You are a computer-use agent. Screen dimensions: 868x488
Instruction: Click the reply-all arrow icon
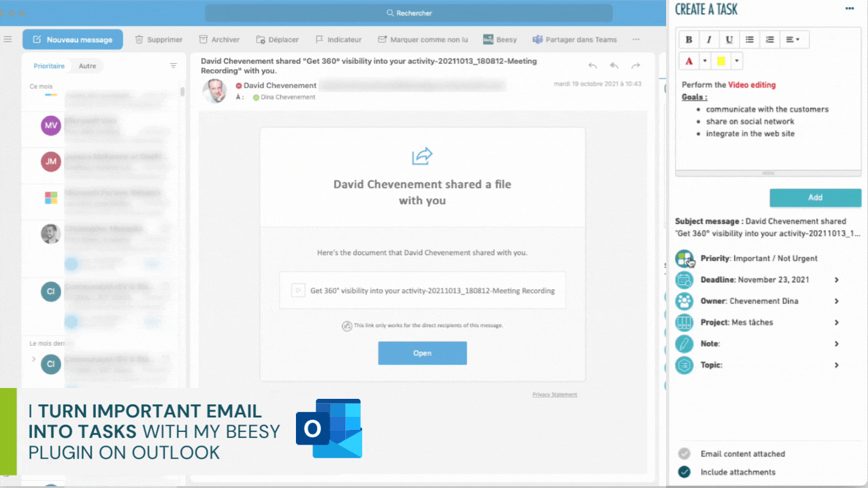click(614, 66)
